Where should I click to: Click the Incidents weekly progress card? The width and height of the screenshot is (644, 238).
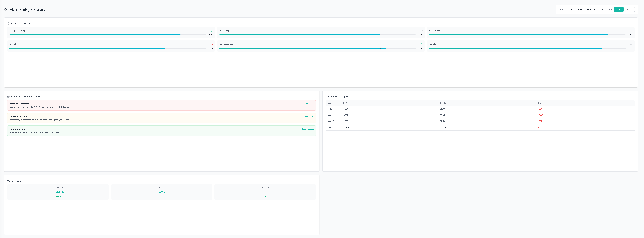(x=265, y=192)
